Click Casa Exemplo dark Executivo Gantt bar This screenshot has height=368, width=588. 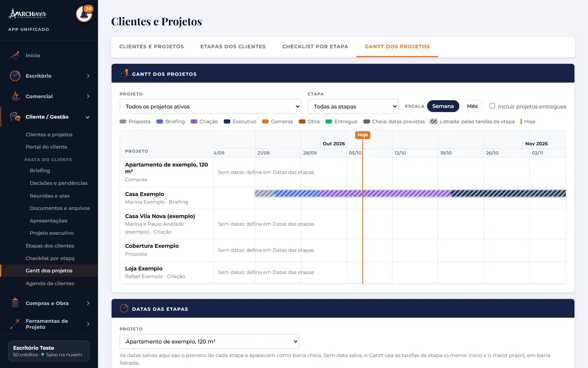[x=508, y=193]
